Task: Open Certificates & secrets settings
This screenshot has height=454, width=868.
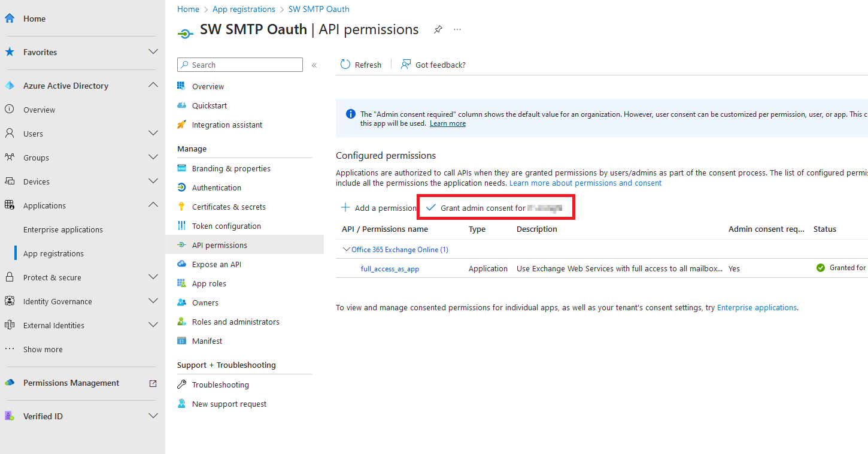Action: [229, 206]
